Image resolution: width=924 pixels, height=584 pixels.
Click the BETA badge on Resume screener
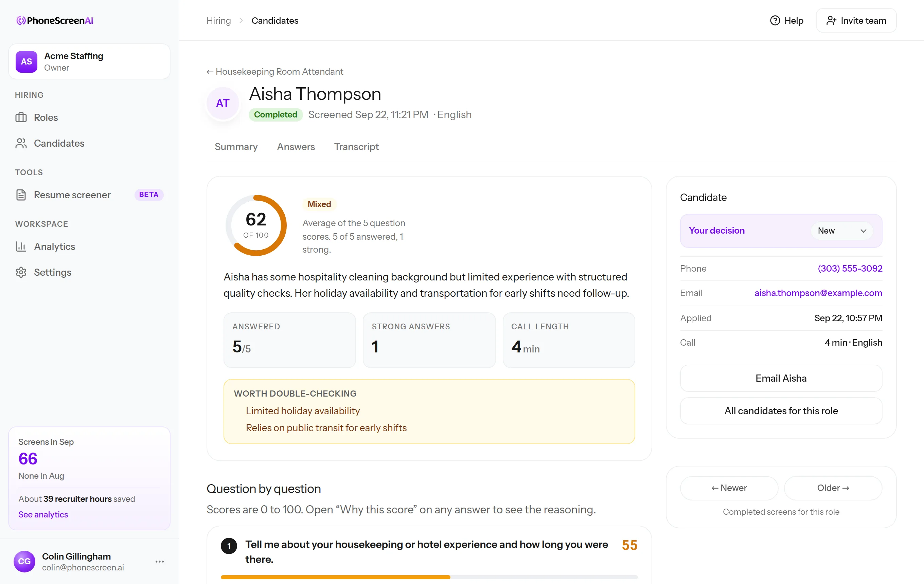point(148,195)
